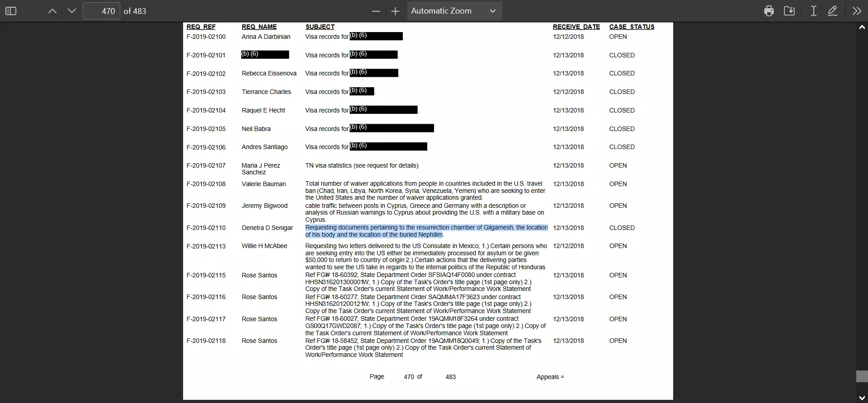Select requester Denetra D Senigar

pyautogui.click(x=267, y=228)
